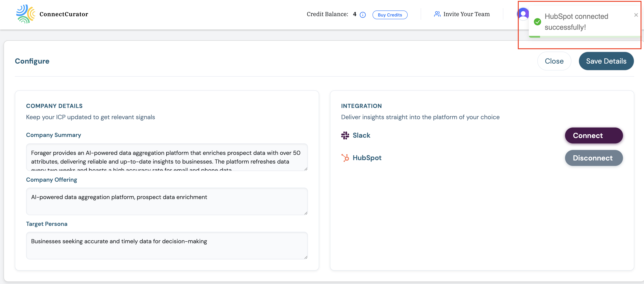Dismiss the HubSpot connected notification
Screen dimensions: 644x284
(636, 15)
